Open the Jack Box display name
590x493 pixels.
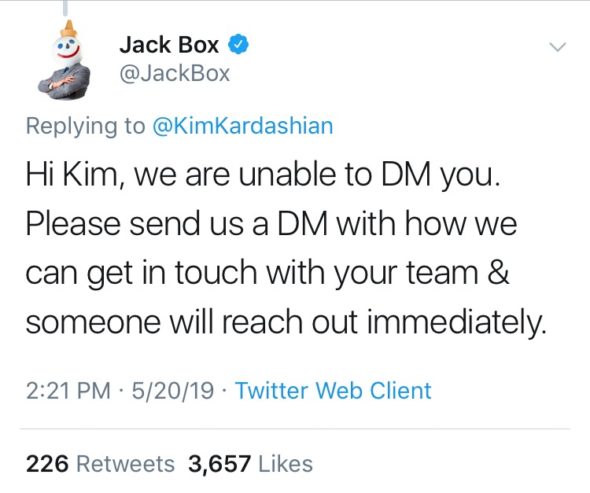pyautogui.click(x=169, y=45)
